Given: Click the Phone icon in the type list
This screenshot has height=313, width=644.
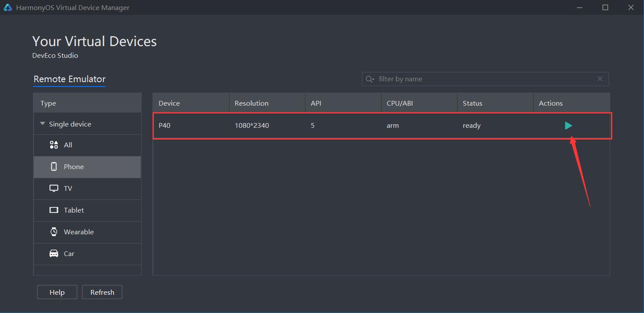Looking at the screenshot, I should (54, 166).
